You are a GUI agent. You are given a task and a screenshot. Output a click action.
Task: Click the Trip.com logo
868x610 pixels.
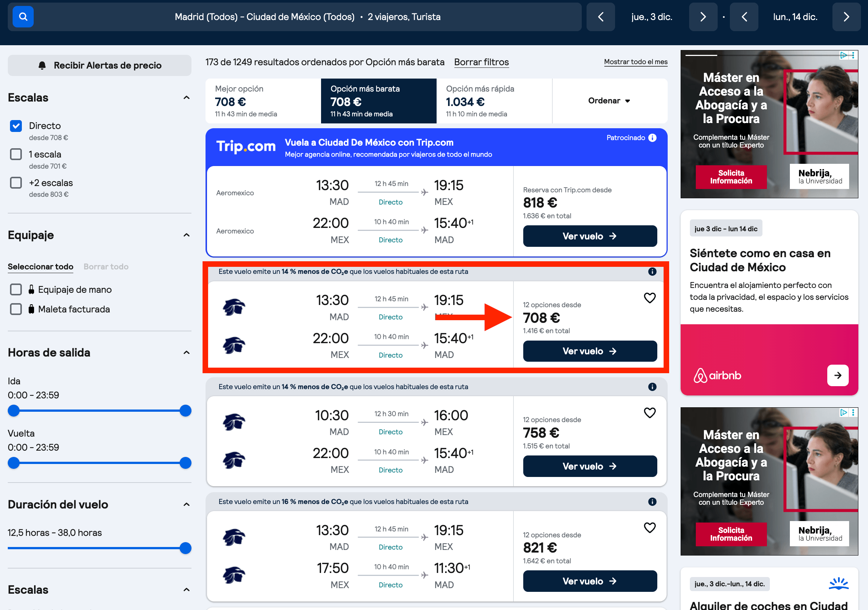(246, 146)
